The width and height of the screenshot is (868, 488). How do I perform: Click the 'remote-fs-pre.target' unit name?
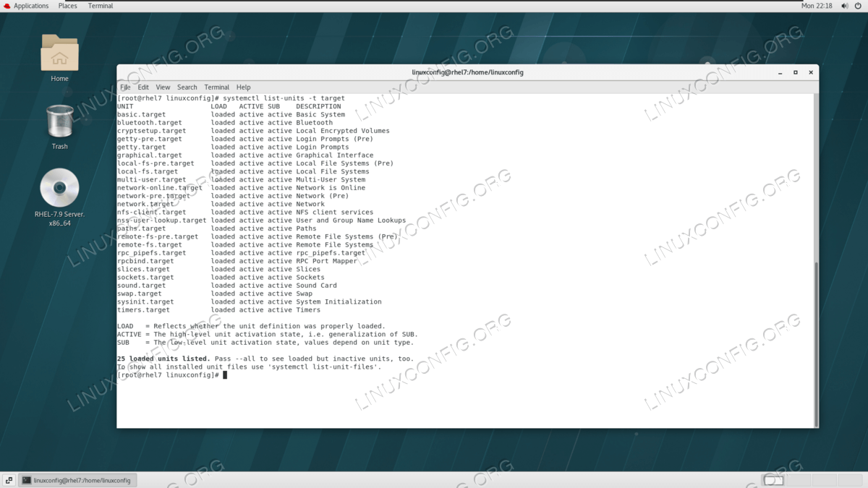[158, 236]
